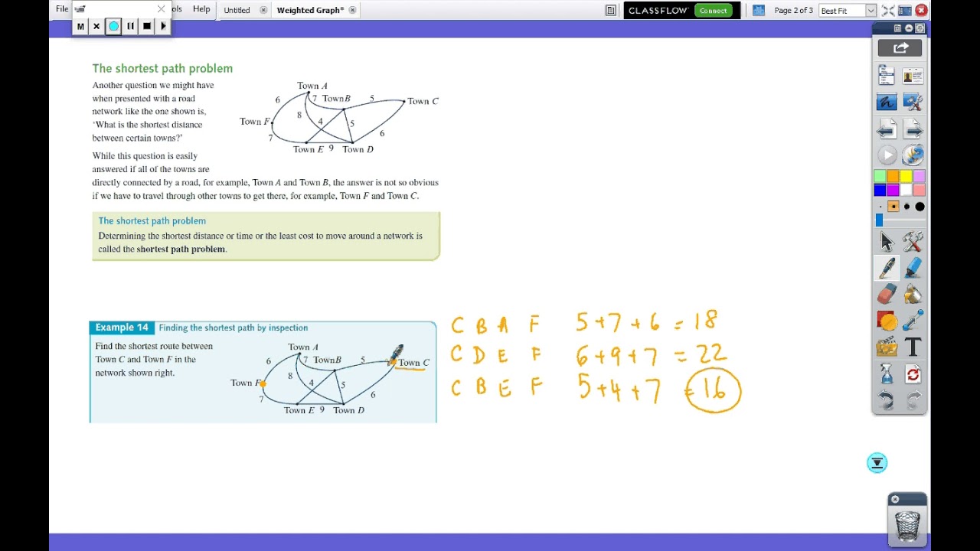Stop the screen recorder
The width and height of the screenshot is (980, 551).
click(147, 26)
